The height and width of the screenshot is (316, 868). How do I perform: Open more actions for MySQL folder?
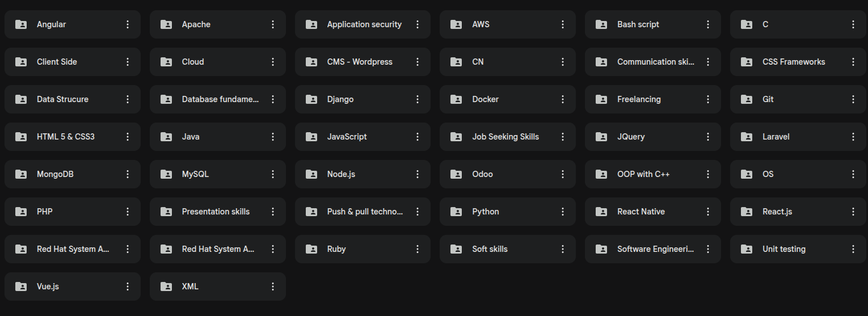click(273, 174)
